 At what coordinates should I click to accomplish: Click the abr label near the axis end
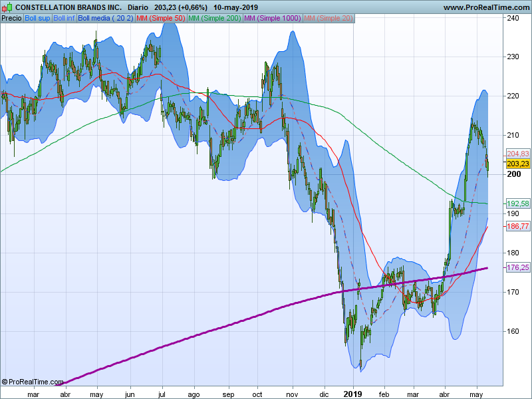pyautogui.click(x=444, y=394)
